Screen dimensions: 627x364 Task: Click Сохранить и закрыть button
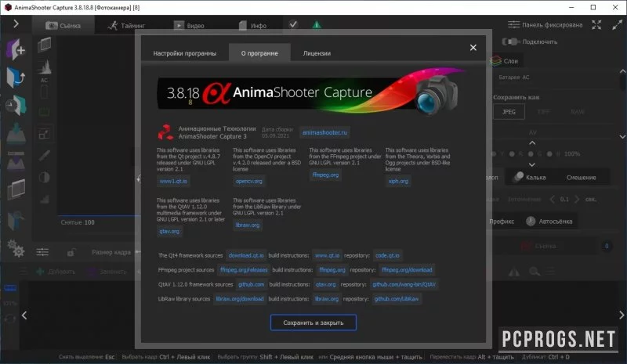[x=313, y=323]
